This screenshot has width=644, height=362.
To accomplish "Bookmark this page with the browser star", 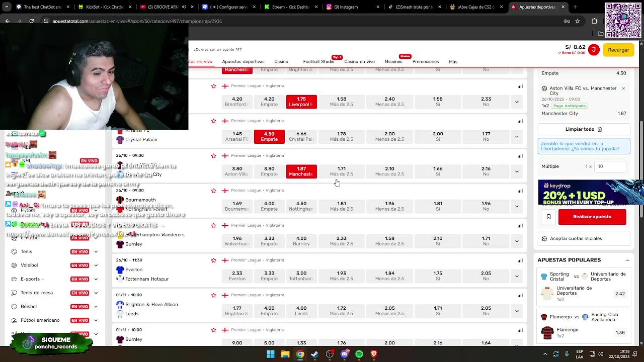I will (578, 21).
